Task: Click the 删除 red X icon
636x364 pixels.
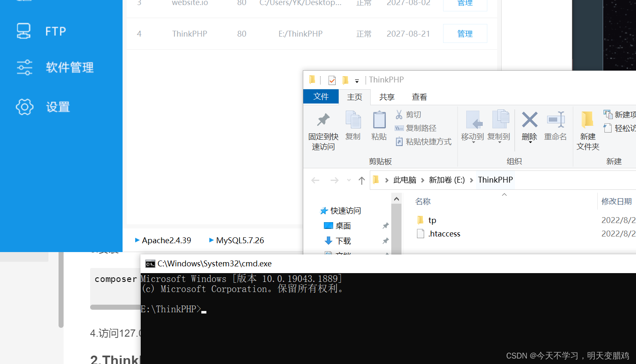Action: 529,120
